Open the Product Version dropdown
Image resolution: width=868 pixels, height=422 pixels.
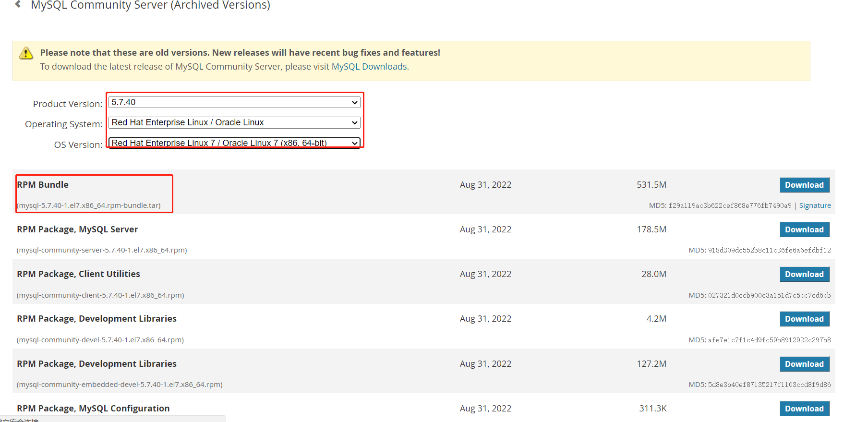(234, 102)
